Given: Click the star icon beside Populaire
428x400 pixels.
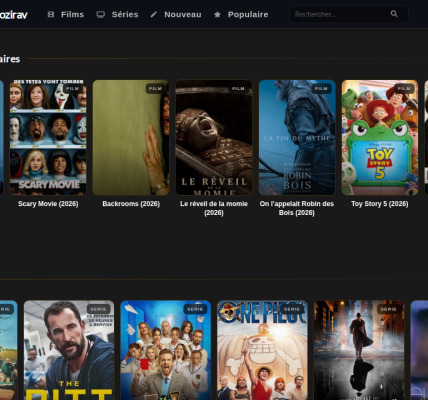Looking at the screenshot, I should pos(217,14).
